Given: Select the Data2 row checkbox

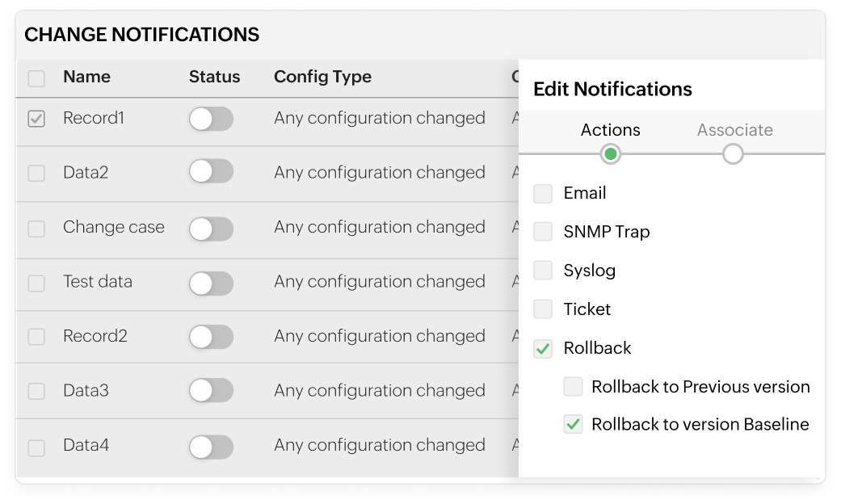Looking at the screenshot, I should pos(36,172).
